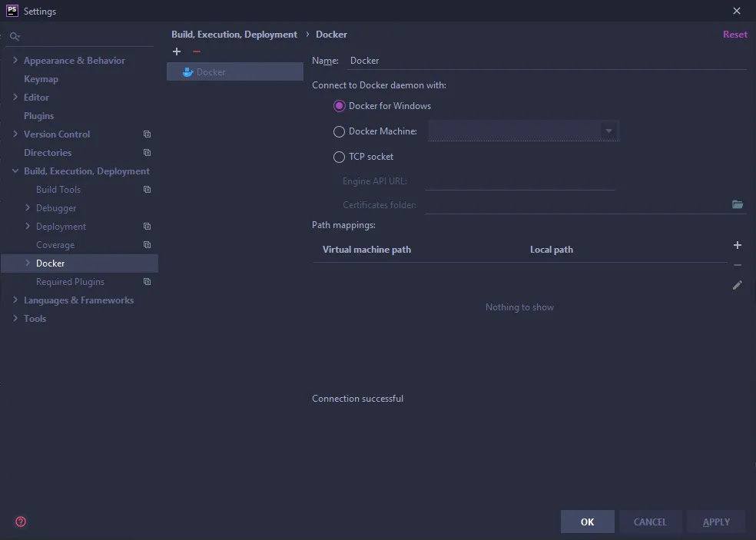756x540 pixels.
Task: Click the Certificates folder field
Action: [x=577, y=205]
